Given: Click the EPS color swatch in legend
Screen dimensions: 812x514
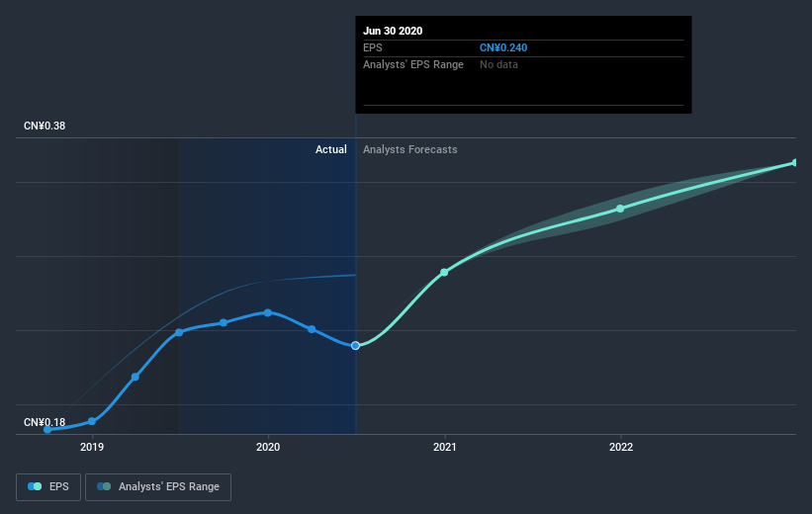Looking at the screenshot, I should [35, 486].
